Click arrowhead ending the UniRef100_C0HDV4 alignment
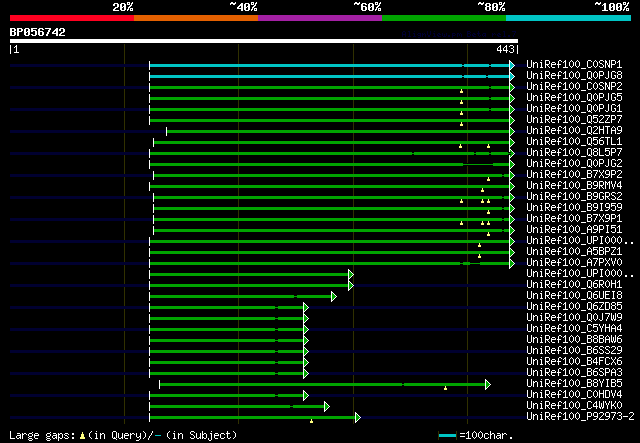The width and height of the screenshot is (640, 443). 306,396
